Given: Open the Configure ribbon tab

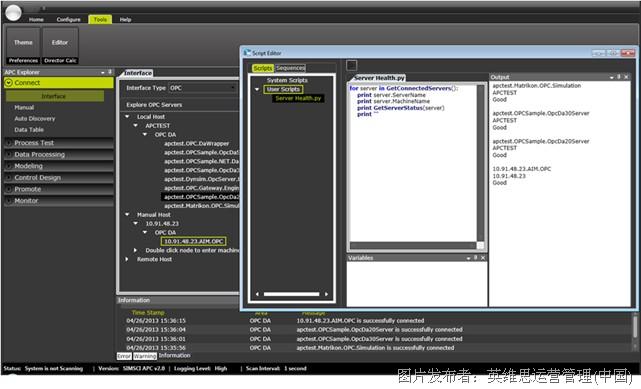Looking at the screenshot, I should click(68, 19).
